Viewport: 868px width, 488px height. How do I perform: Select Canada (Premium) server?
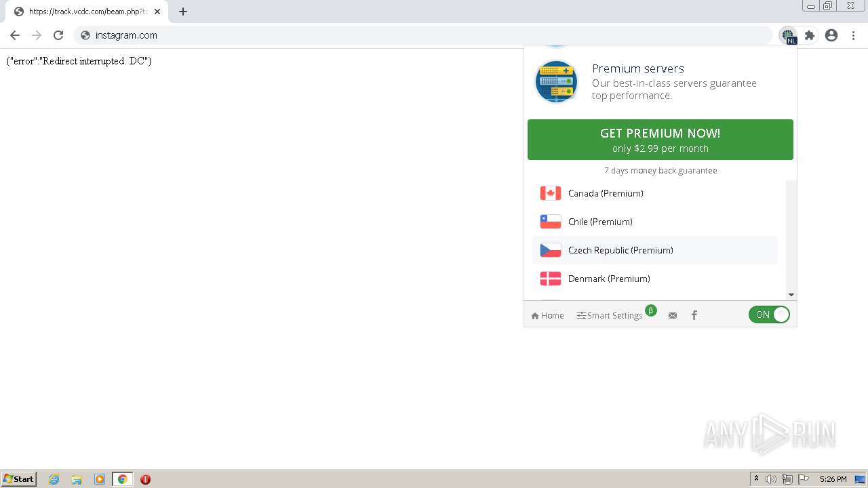pyautogui.click(x=655, y=193)
